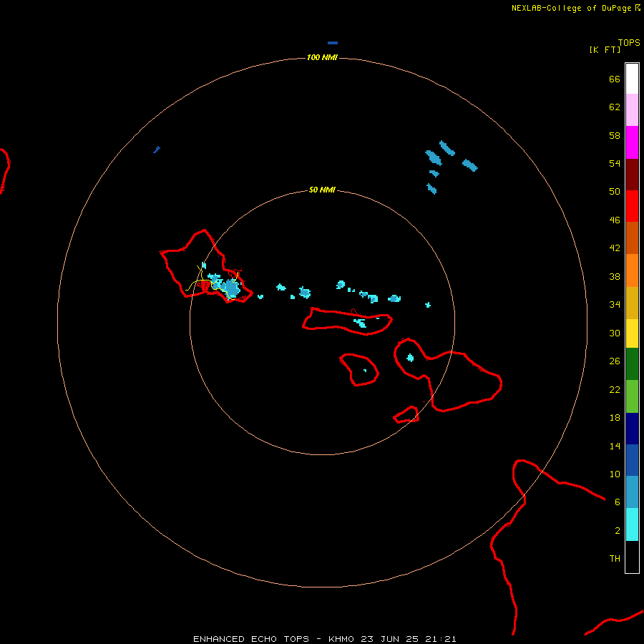Click the small dark blue echo above 100 NMI label

333,43
